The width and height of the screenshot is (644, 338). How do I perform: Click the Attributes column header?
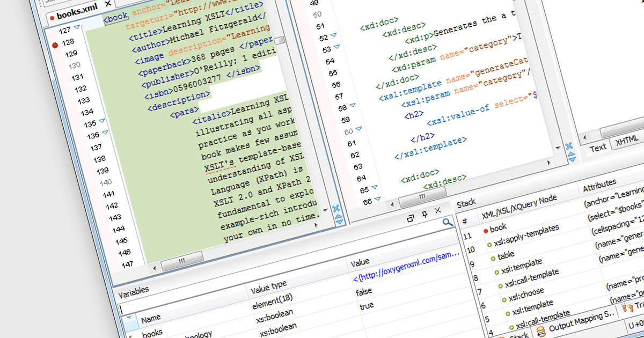click(x=598, y=185)
